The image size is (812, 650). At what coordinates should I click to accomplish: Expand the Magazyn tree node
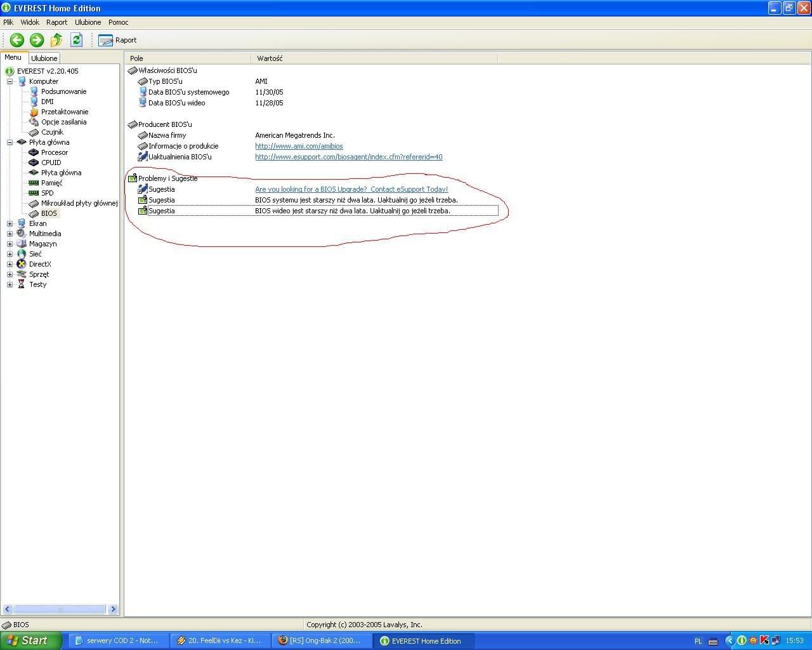click(x=10, y=244)
